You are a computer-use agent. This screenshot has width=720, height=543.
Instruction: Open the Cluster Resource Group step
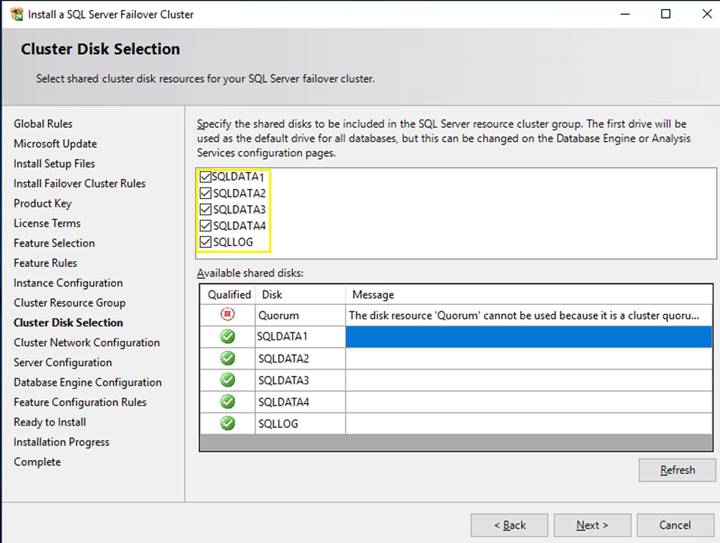(69, 303)
